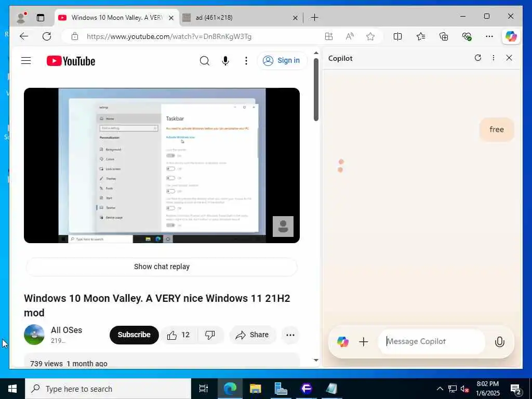
Task: Open the tab actions menu icon
Action: click(41, 18)
